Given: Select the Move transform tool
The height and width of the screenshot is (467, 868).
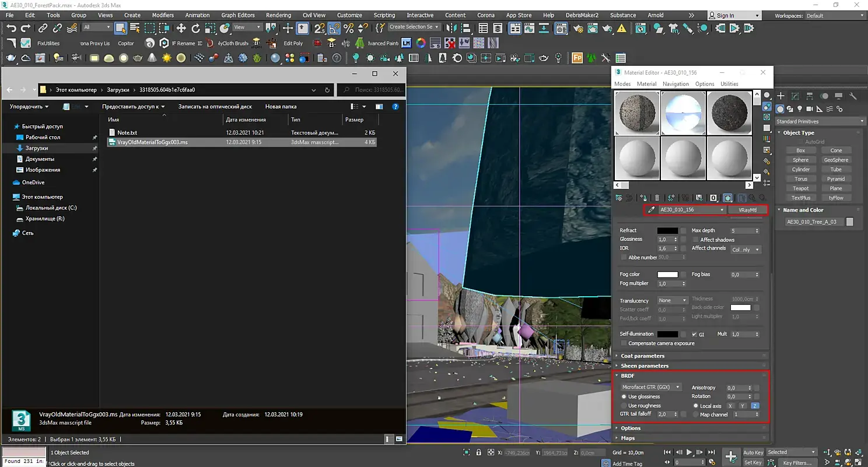Looking at the screenshot, I should point(181,28).
